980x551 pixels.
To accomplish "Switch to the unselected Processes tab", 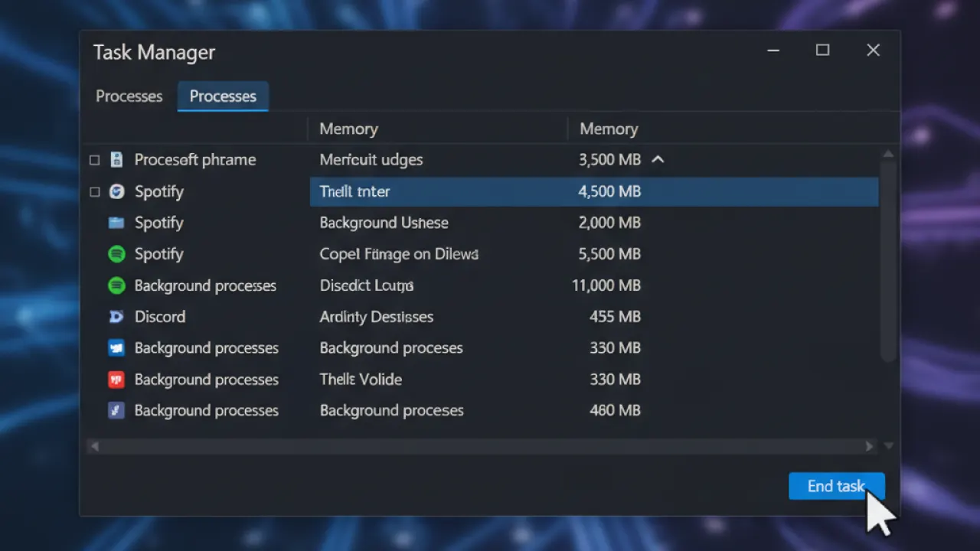I will point(129,96).
